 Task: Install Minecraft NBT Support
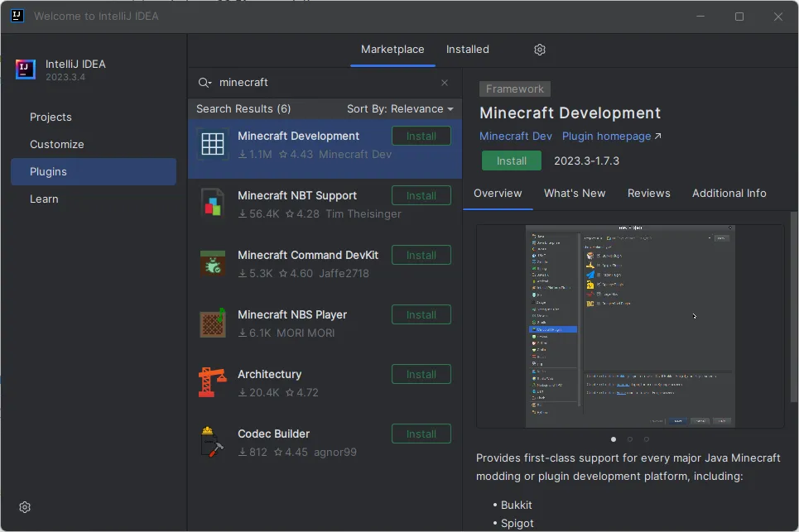click(x=421, y=195)
